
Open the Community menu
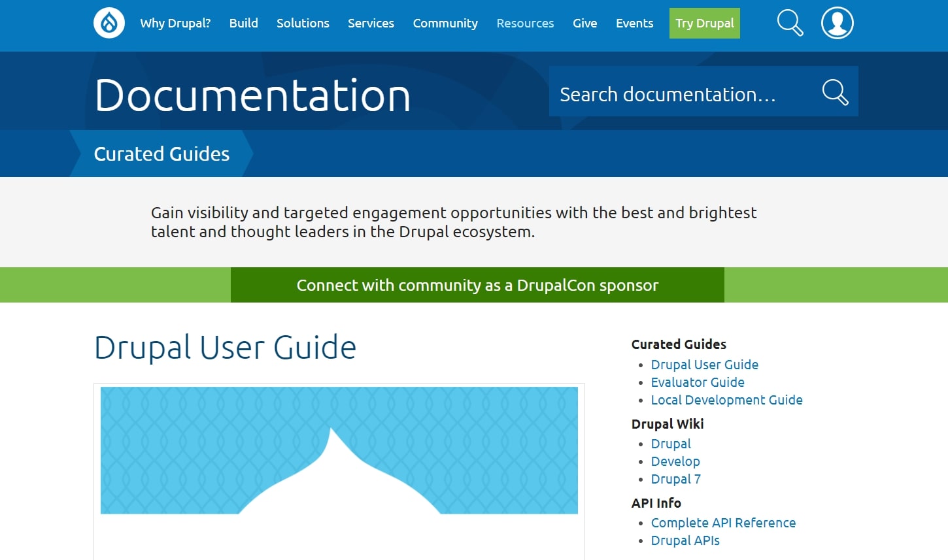coord(445,23)
